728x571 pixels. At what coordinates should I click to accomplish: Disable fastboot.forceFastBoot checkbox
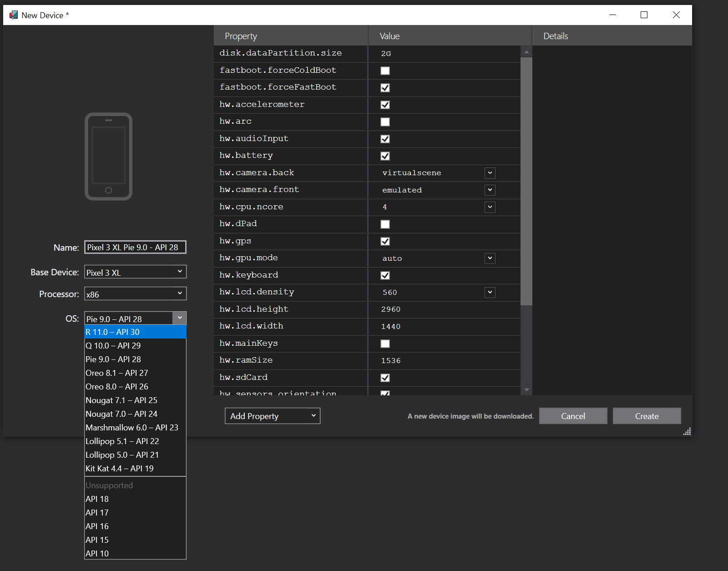pyautogui.click(x=385, y=88)
